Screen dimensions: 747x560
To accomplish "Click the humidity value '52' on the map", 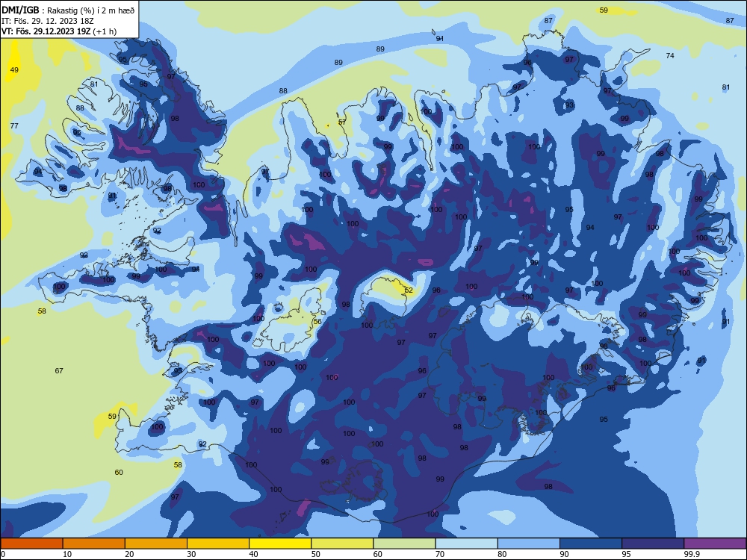I will 409,290.
